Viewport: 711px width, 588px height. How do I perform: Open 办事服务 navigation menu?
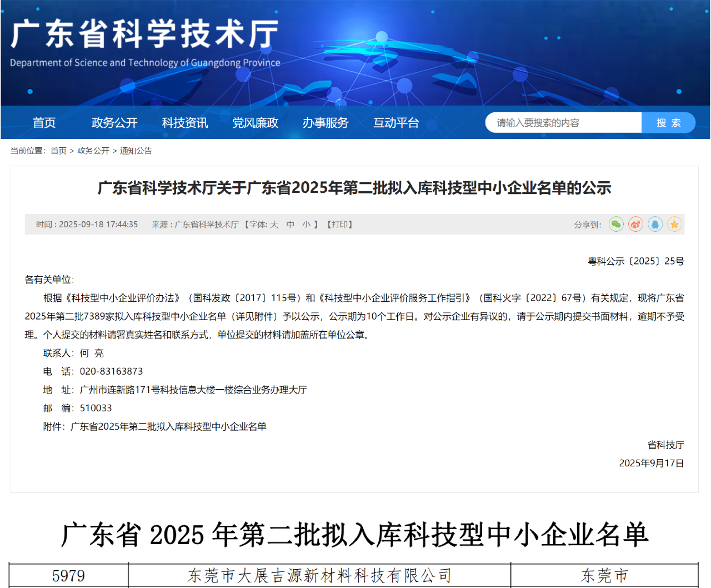point(326,123)
